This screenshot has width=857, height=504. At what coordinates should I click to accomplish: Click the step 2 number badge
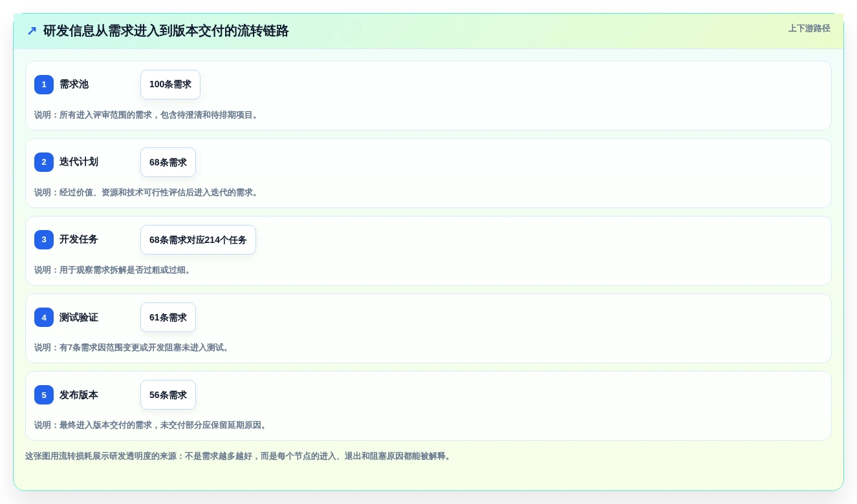point(44,162)
